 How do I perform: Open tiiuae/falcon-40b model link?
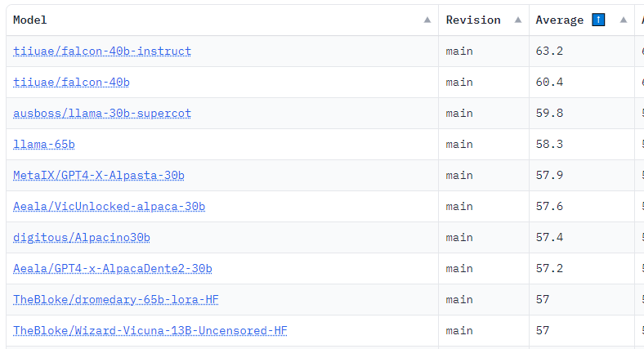(x=71, y=83)
